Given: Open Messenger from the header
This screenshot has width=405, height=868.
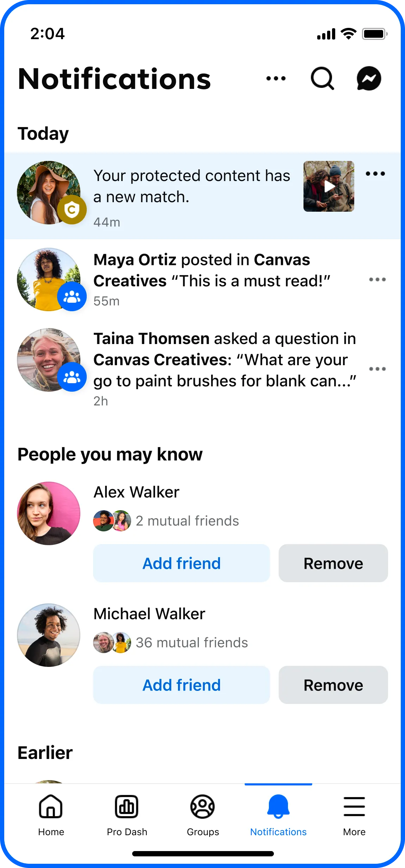Looking at the screenshot, I should (x=369, y=78).
